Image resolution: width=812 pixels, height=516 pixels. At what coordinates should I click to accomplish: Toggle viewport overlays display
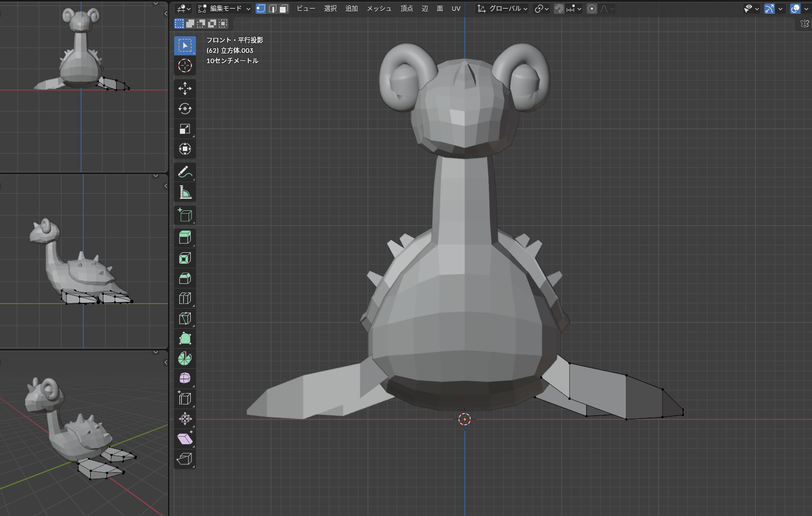(795, 9)
